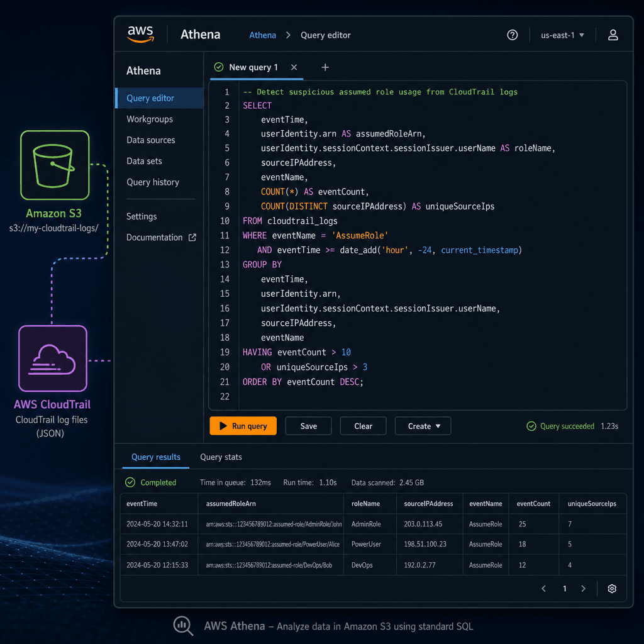Go to next results page

(x=583, y=589)
